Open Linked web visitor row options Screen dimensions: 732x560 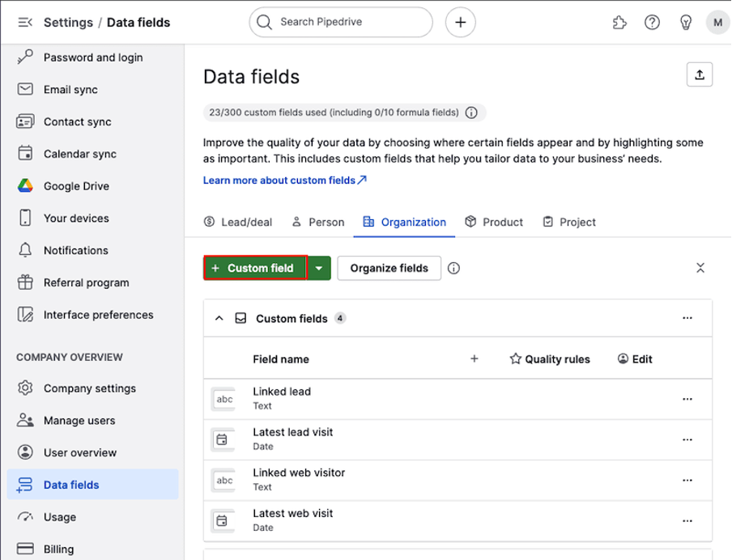point(687,480)
